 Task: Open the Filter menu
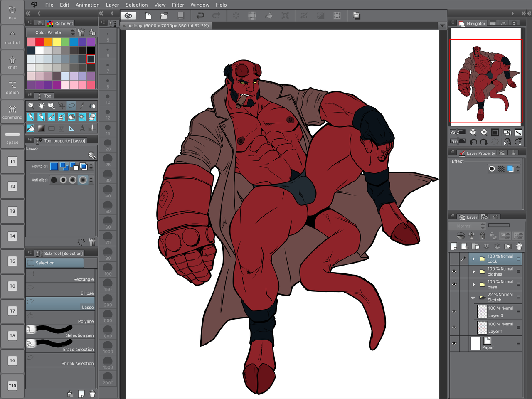pyautogui.click(x=178, y=5)
